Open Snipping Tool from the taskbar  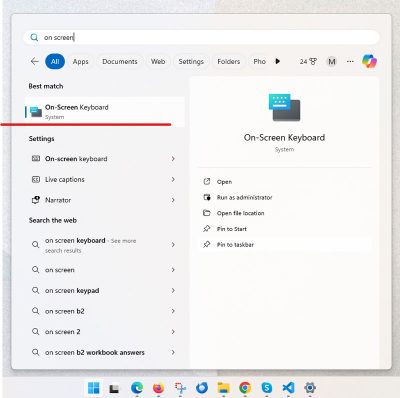(x=180, y=388)
